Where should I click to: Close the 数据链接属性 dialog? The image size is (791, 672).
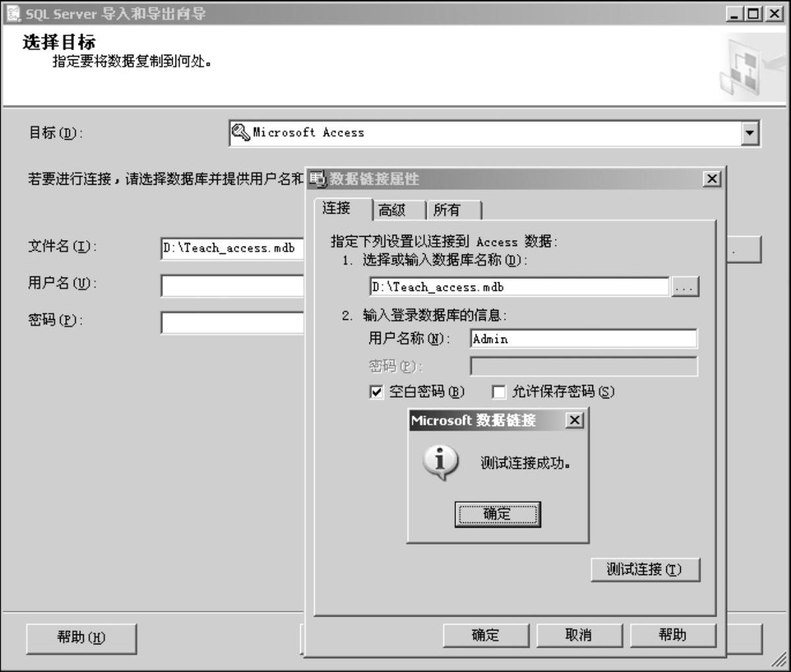pos(712,179)
